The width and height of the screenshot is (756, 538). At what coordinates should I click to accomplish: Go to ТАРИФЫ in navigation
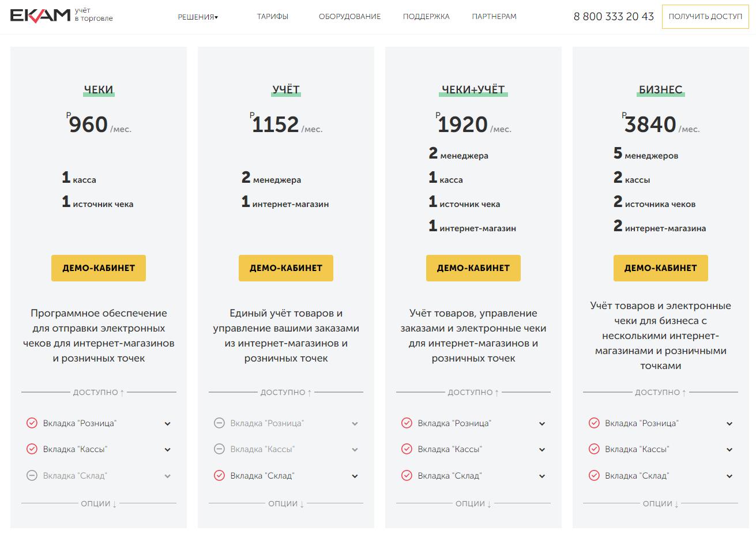click(x=273, y=17)
